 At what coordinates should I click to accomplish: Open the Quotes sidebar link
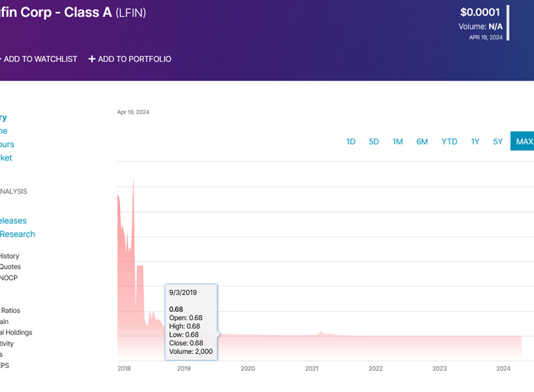tap(10, 267)
